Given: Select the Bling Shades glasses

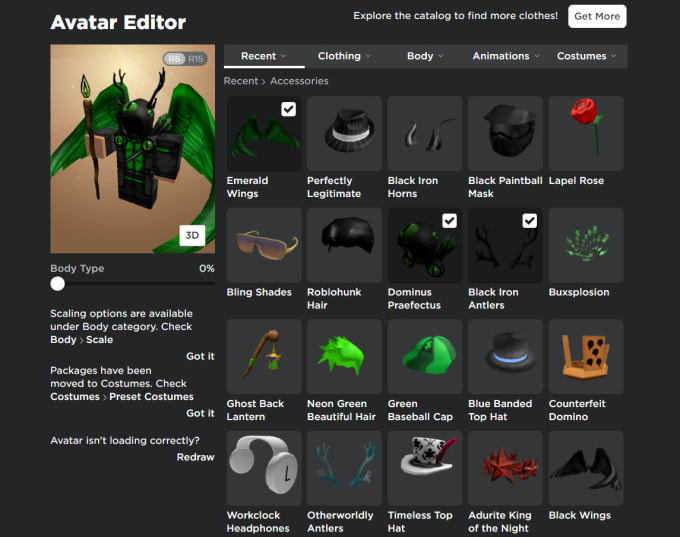Looking at the screenshot, I should point(264,245).
